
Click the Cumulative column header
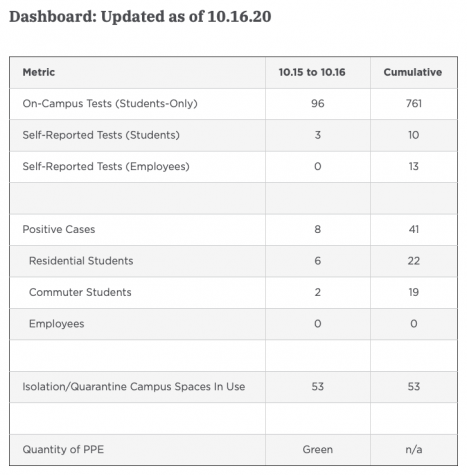[x=413, y=72]
